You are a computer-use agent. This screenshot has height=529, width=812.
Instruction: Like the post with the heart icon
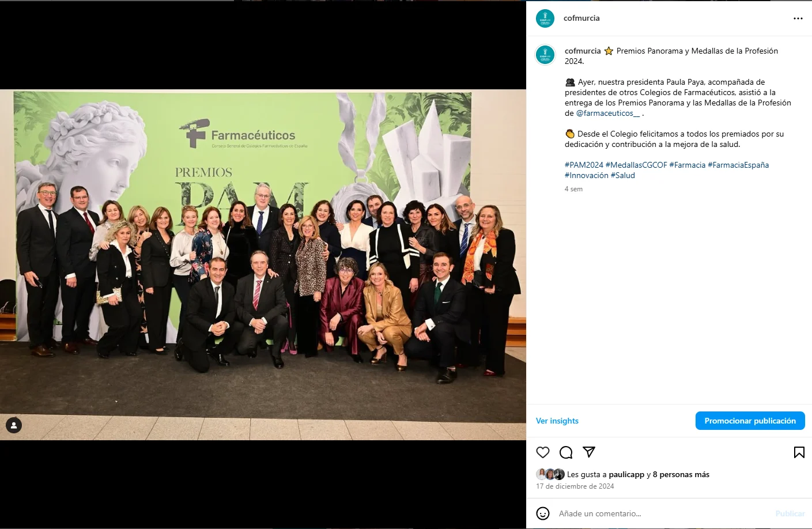coord(543,452)
